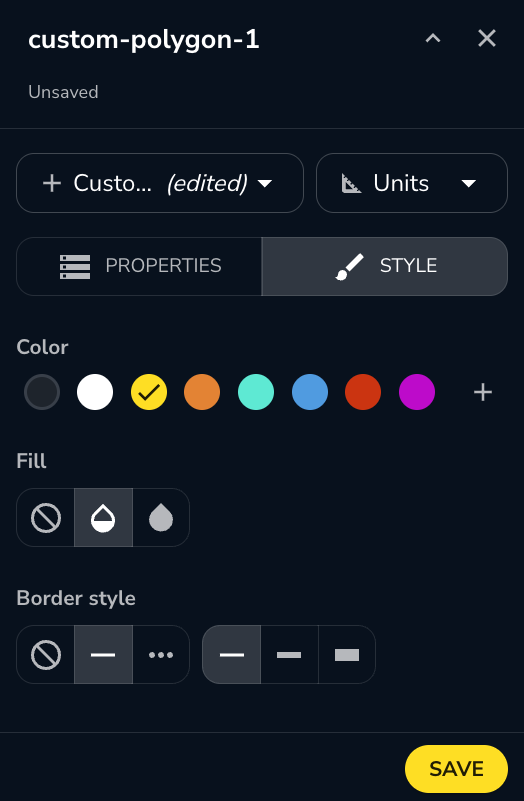Add a custom color with plus icon
The height and width of the screenshot is (801, 524).
pyautogui.click(x=483, y=392)
